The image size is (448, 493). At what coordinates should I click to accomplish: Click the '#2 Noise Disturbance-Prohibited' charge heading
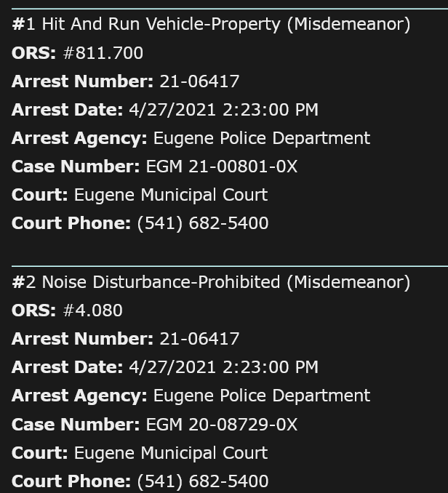211,282
